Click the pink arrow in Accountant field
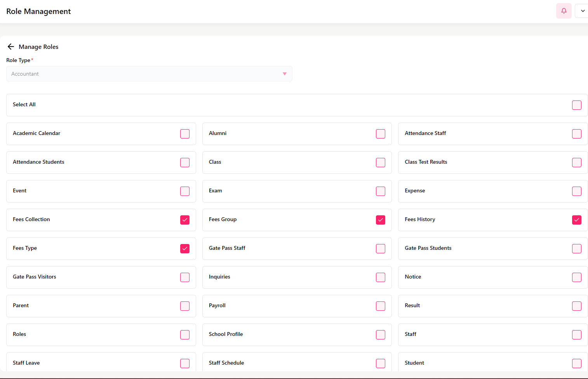Image resolution: width=588 pixels, height=379 pixels. [x=284, y=74]
